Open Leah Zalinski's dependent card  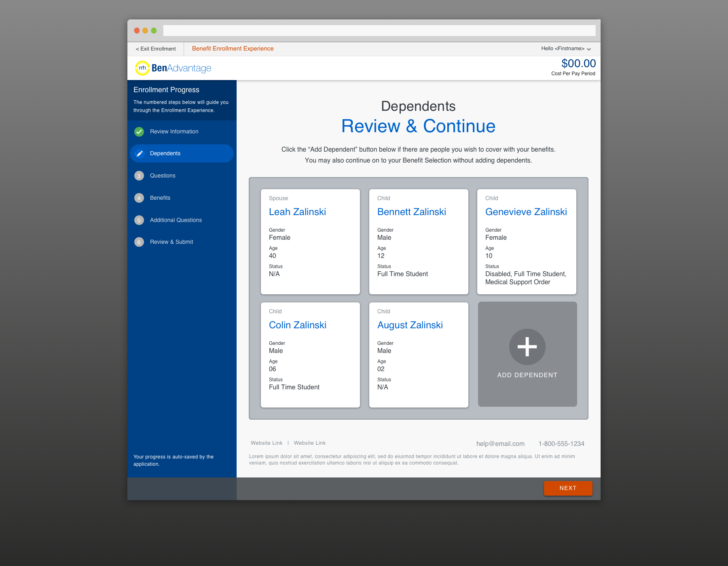coord(310,242)
